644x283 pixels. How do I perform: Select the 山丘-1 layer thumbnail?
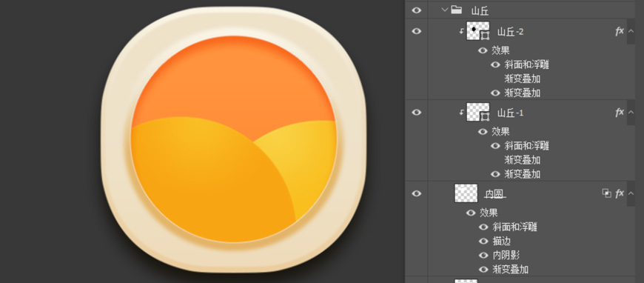(x=477, y=112)
